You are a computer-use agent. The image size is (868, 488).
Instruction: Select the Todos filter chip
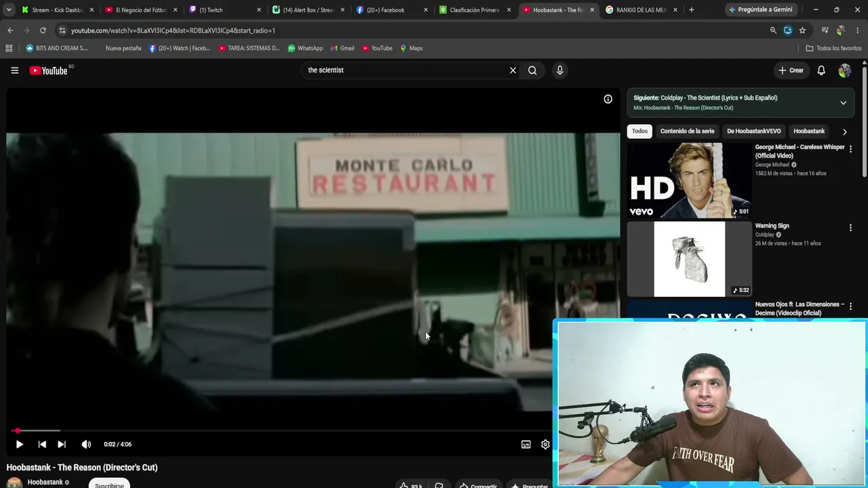(x=639, y=131)
